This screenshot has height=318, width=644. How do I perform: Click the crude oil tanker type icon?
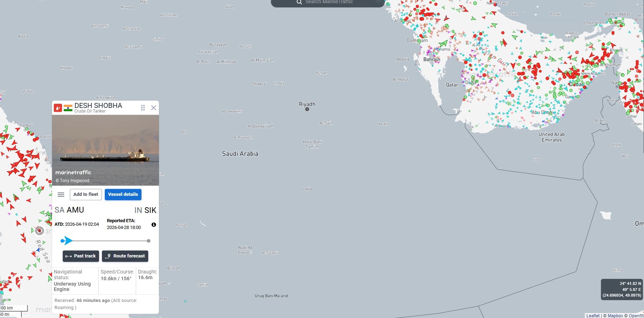(x=58, y=108)
